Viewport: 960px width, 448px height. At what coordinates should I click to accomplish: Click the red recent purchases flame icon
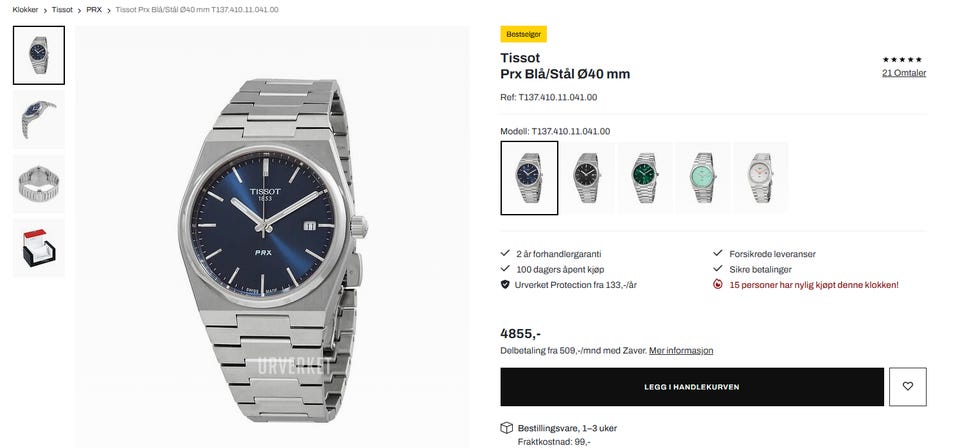[x=718, y=285]
